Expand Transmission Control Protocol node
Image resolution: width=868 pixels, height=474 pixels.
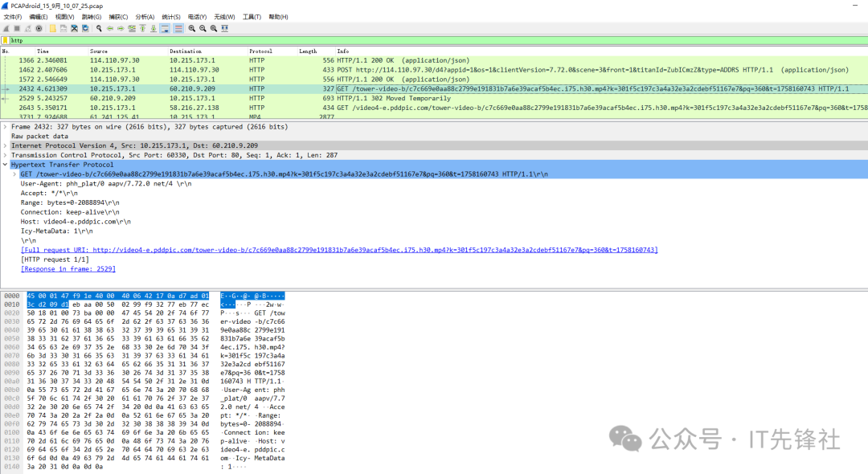[x=5, y=155]
